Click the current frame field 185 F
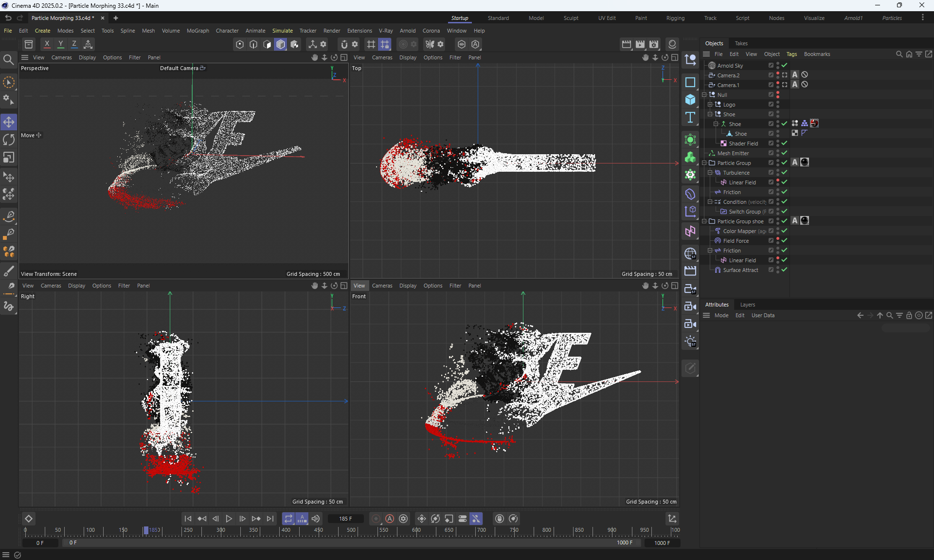Image resolution: width=934 pixels, height=560 pixels. (345, 519)
